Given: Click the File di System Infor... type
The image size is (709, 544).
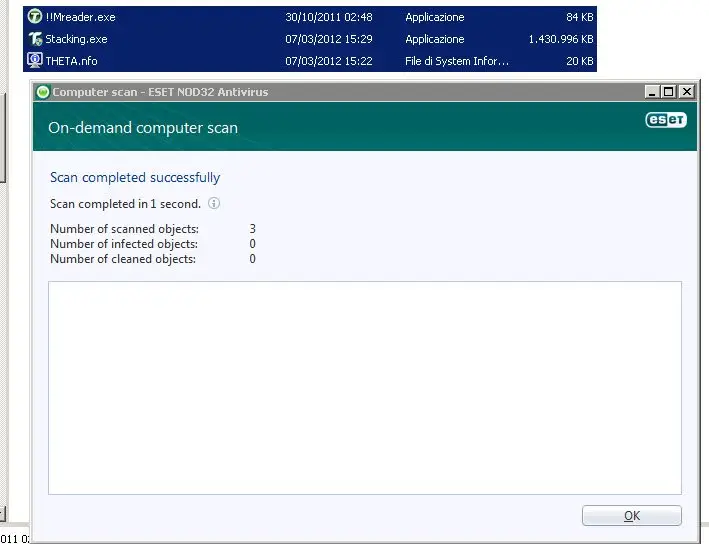Looking at the screenshot, I should [457, 61].
